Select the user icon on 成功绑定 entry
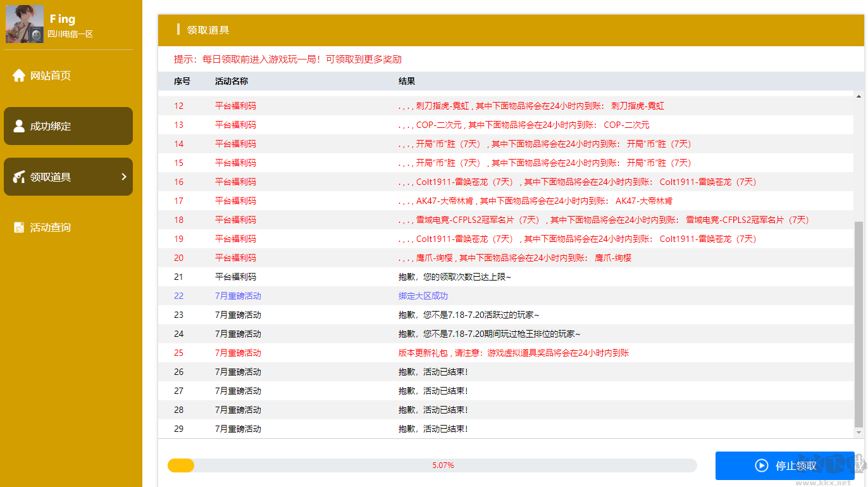This screenshot has width=868, height=487. point(20,125)
